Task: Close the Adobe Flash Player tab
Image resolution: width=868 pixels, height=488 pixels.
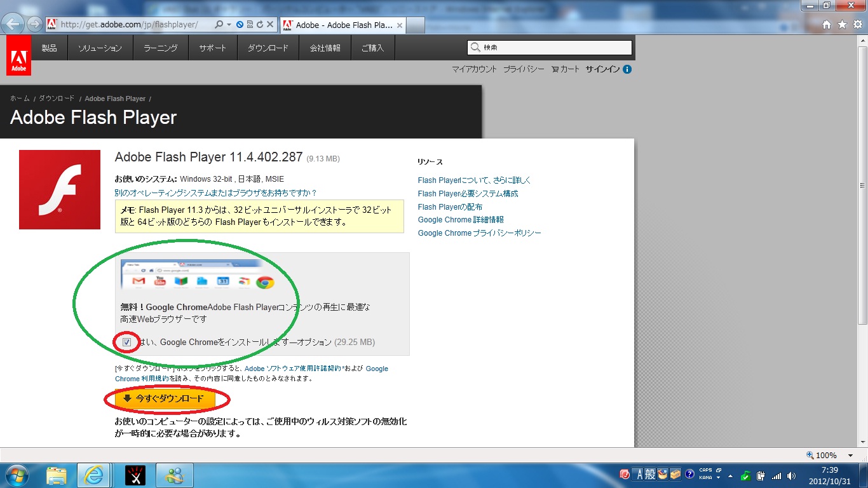Action: click(399, 25)
